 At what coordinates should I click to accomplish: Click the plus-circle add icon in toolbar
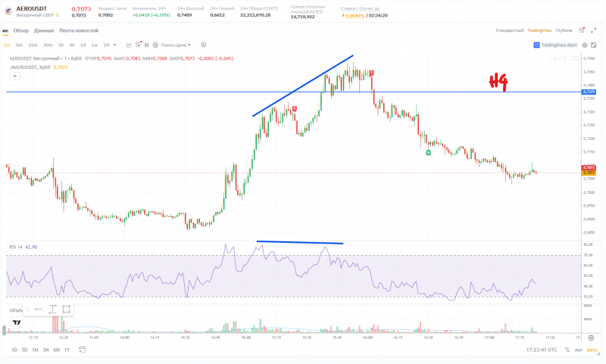tap(203, 45)
